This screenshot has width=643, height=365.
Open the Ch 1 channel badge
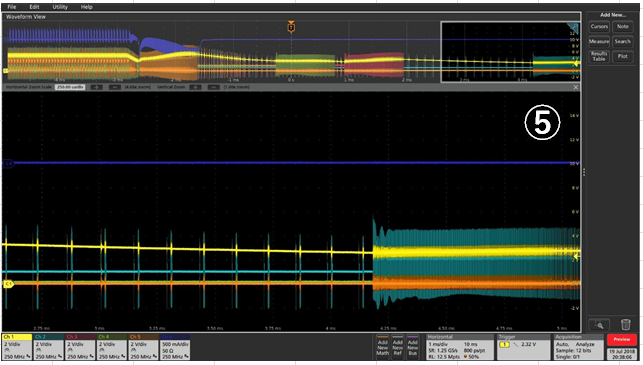(x=17, y=347)
